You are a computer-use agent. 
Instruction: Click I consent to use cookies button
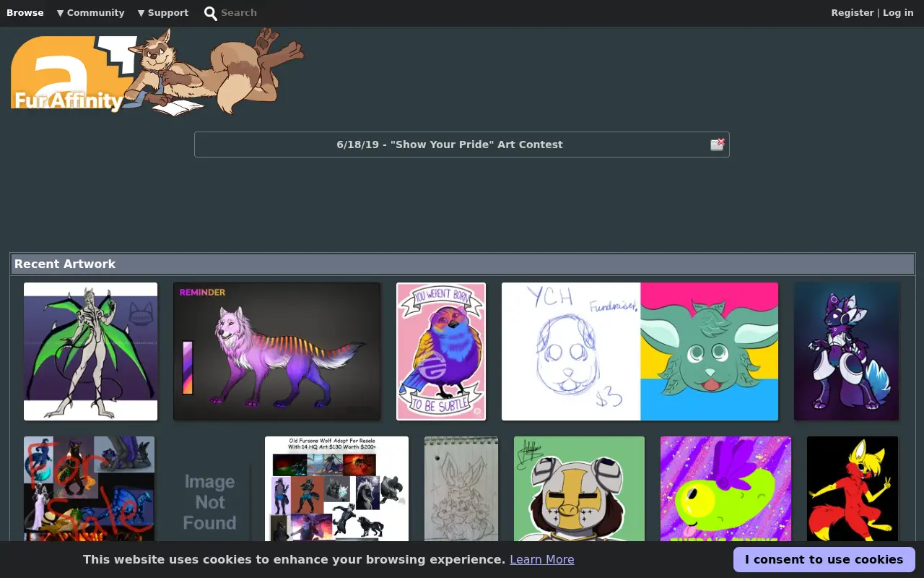tap(824, 559)
